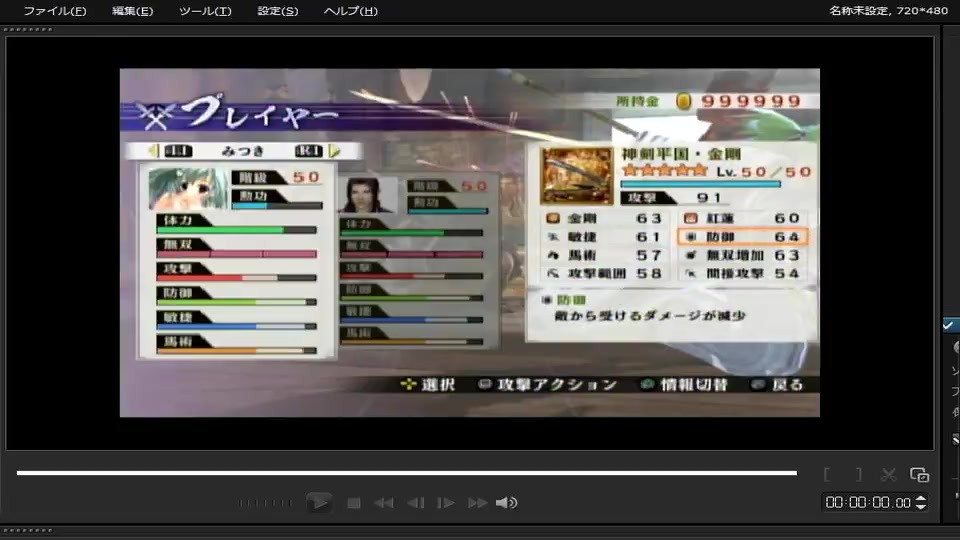
Task: Open the 編集(E) menu
Action: pos(132,11)
